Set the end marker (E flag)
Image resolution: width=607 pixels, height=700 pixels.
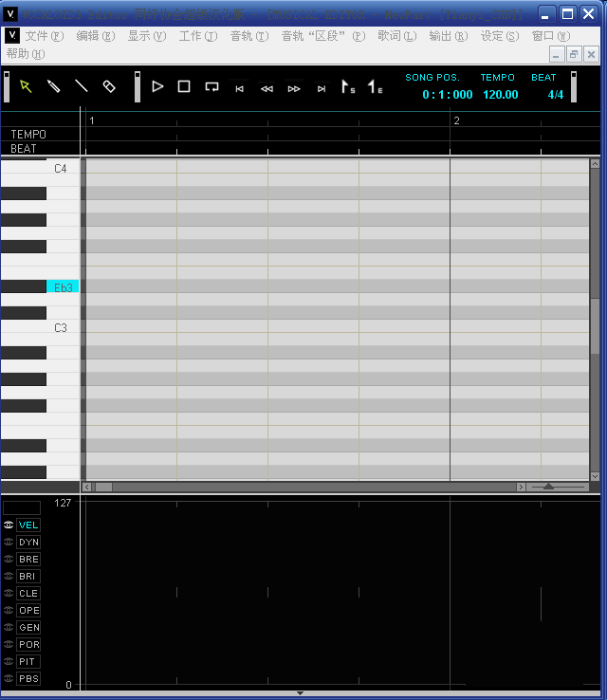pyautogui.click(x=375, y=86)
